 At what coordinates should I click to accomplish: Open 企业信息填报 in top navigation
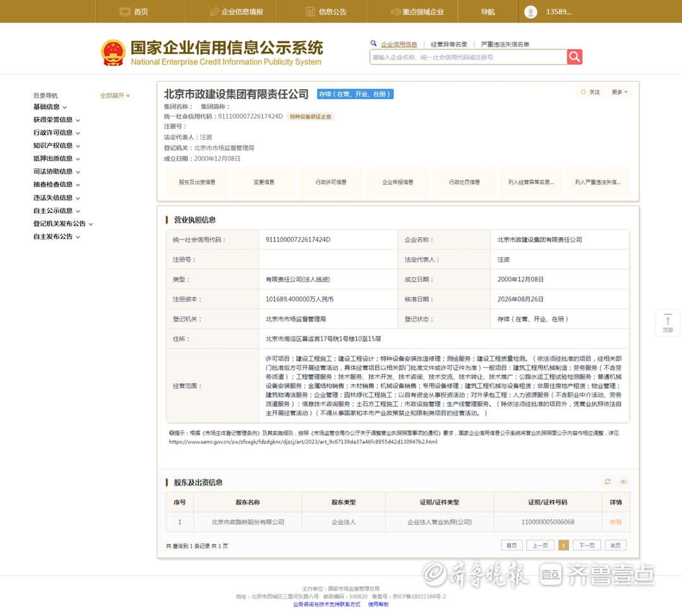click(237, 12)
